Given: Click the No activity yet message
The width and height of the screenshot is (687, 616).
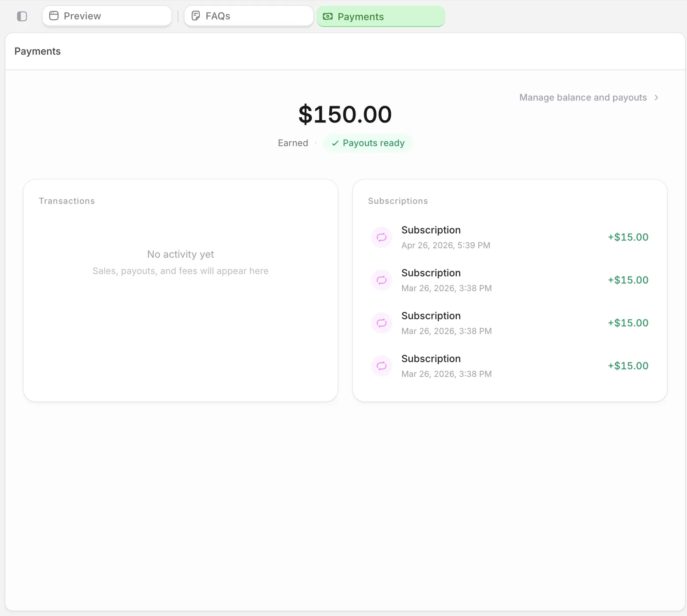Looking at the screenshot, I should [x=180, y=254].
